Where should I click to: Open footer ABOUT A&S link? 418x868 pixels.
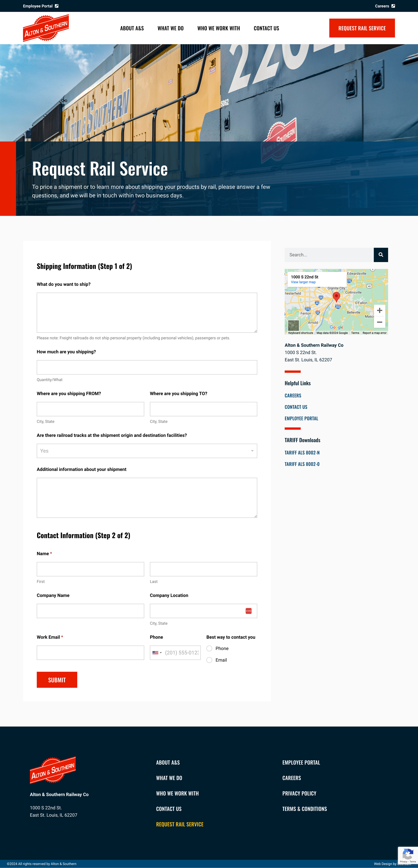[x=168, y=763]
